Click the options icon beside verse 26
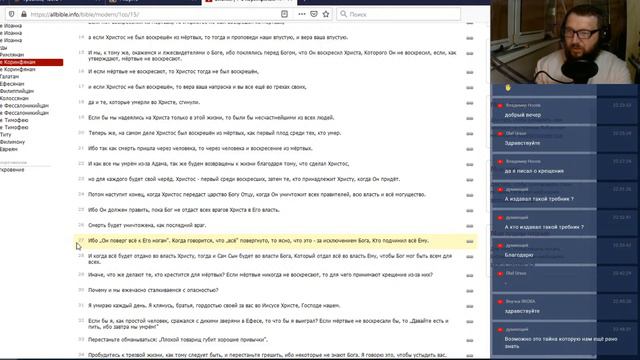This screenshot has width=640, height=360. [x=470, y=226]
